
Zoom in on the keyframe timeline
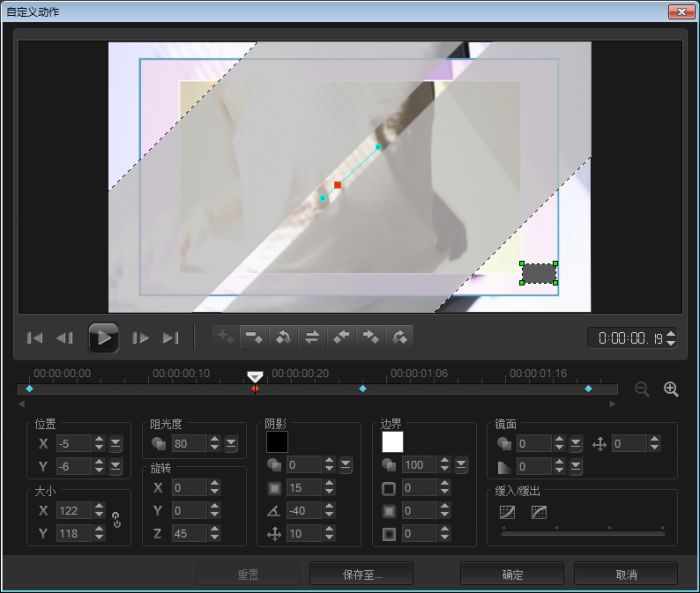[671, 389]
